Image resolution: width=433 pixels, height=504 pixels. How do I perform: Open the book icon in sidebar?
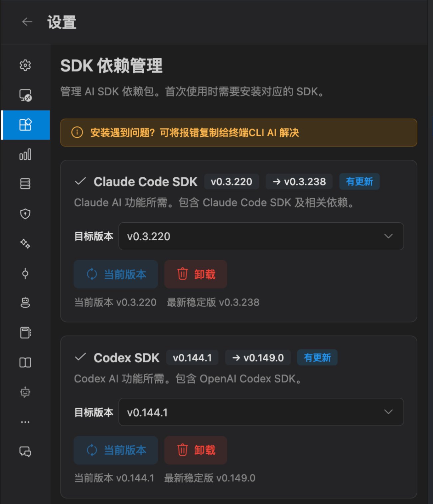[25, 362]
